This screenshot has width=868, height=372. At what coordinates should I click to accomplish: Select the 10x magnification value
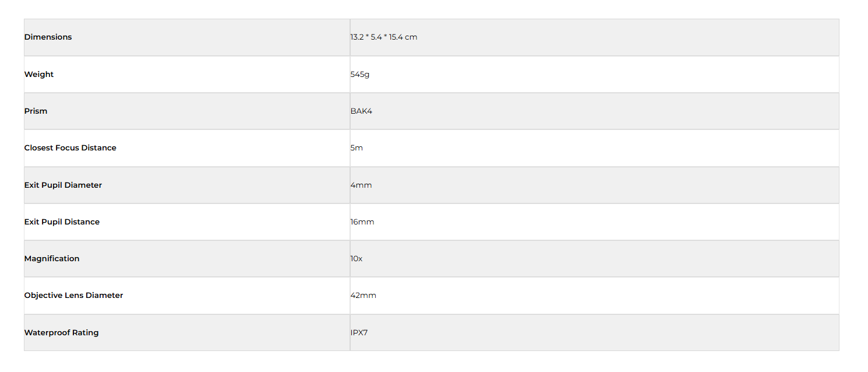[357, 259]
